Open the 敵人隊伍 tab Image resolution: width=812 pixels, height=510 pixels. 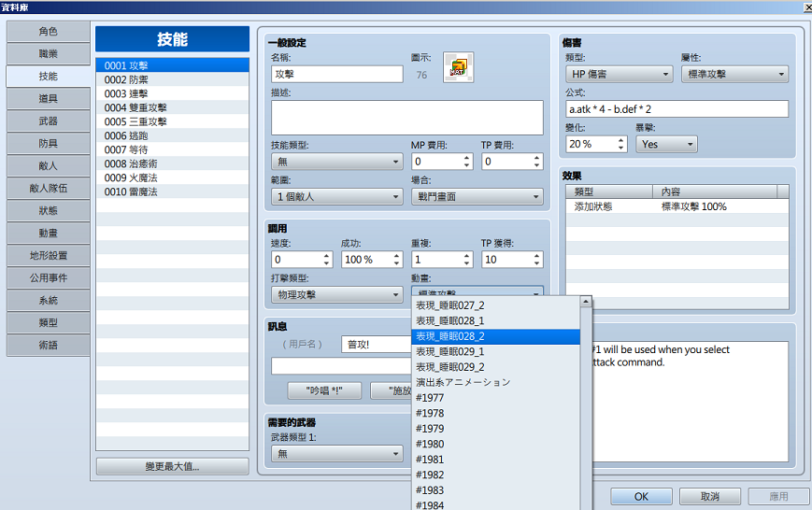(x=49, y=188)
